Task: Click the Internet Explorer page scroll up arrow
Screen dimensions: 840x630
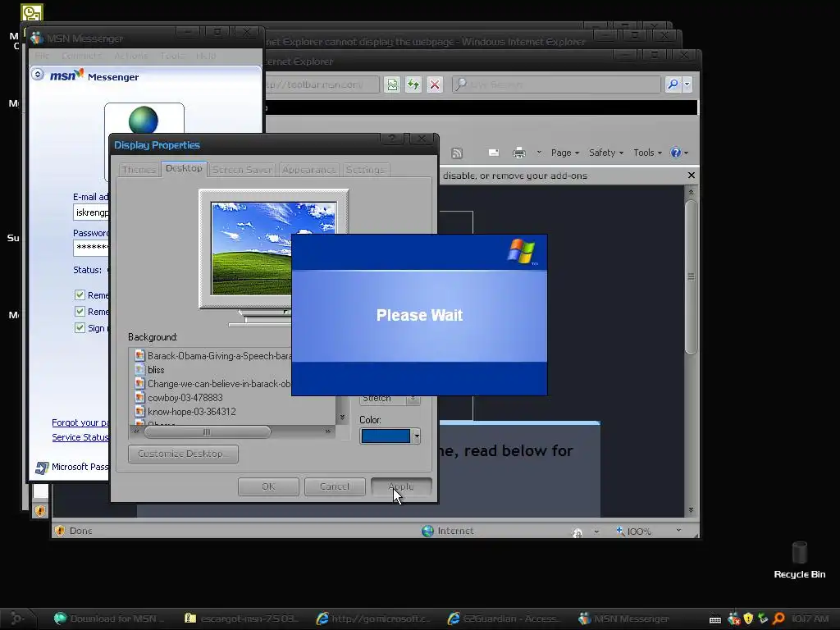Action: point(691,192)
